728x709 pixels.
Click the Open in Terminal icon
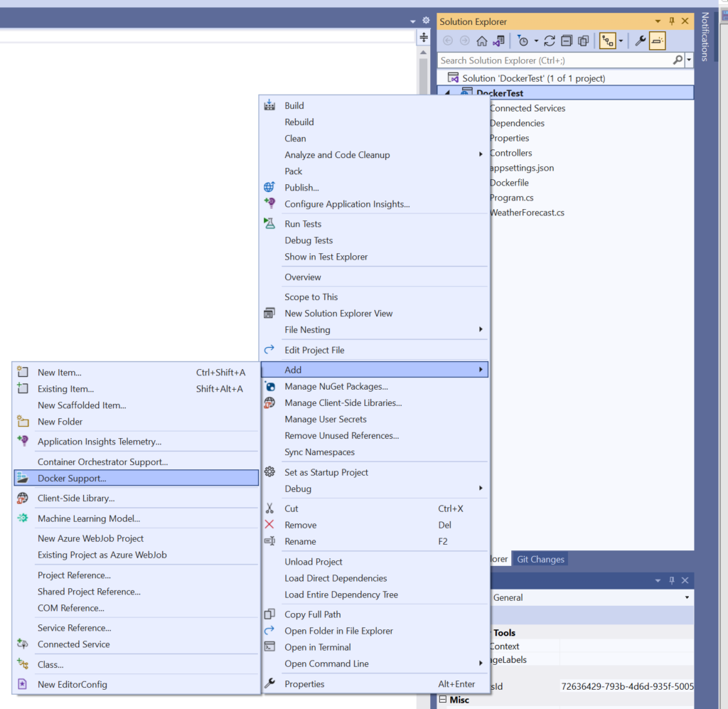click(x=269, y=647)
